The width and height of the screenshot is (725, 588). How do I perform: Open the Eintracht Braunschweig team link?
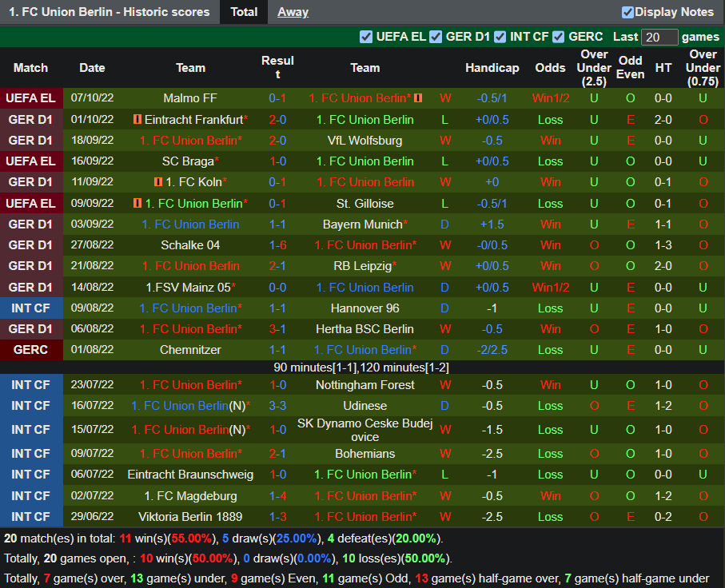[190, 475]
